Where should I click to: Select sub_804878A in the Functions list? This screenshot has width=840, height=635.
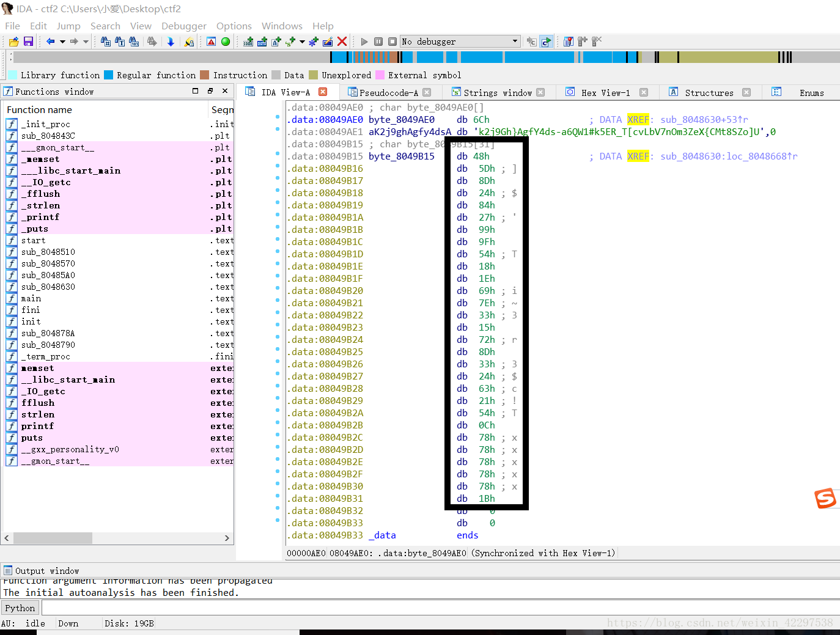pos(48,333)
